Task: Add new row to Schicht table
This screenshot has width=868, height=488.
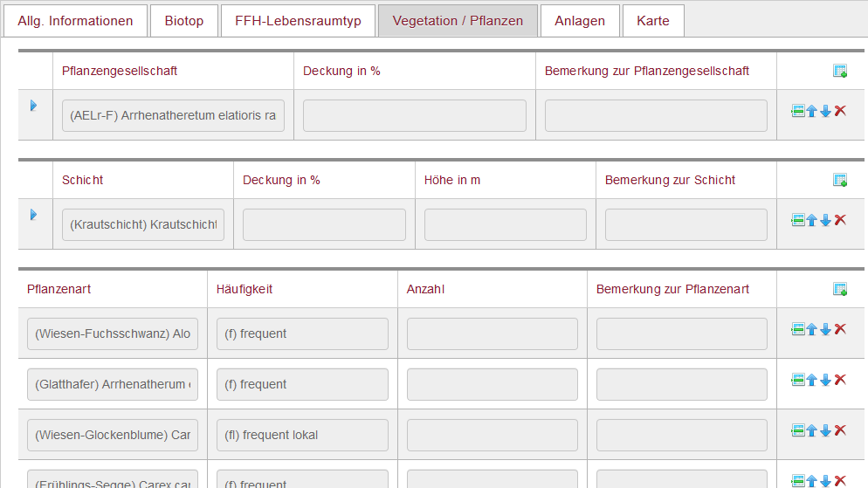Action: tap(840, 180)
